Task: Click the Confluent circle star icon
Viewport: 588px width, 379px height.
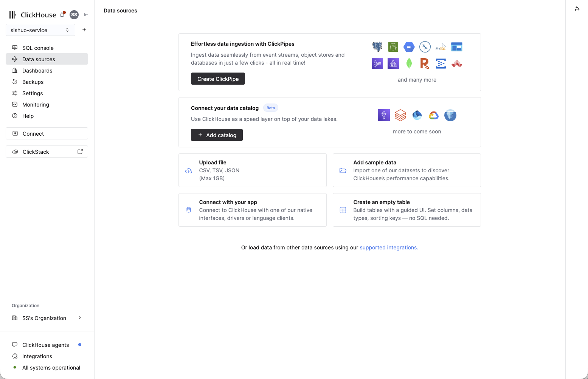Action: pos(425,47)
